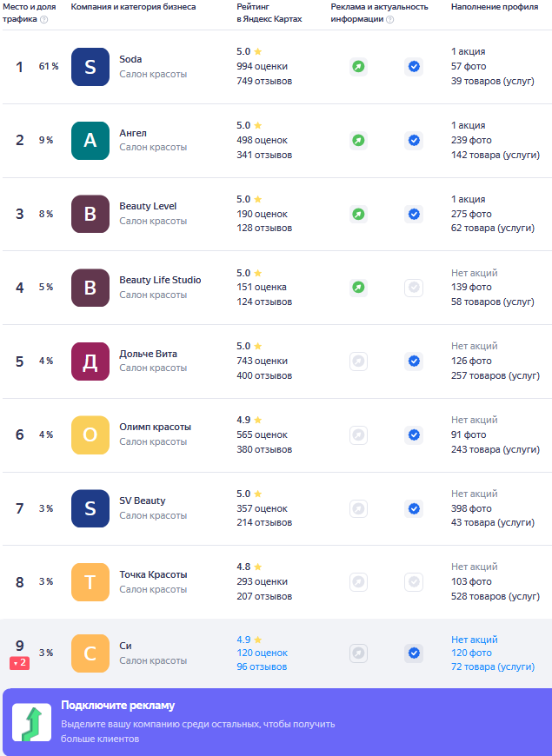The height and width of the screenshot is (756, 552).
Task: Click 'Рейтинг в Яндекс Картах' column header
Action: pos(269,13)
